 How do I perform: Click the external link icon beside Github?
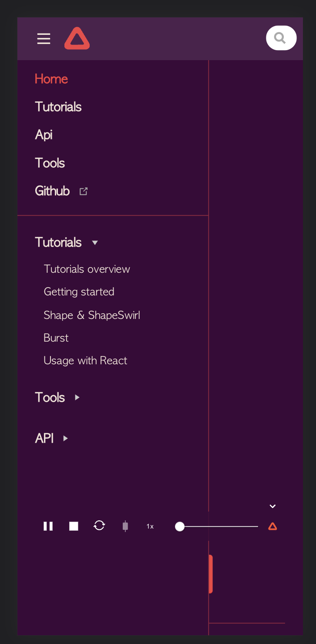[84, 191]
